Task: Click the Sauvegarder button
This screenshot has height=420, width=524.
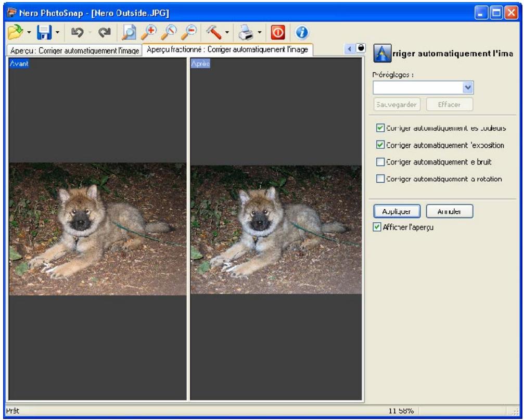Action: click(397, 105)
